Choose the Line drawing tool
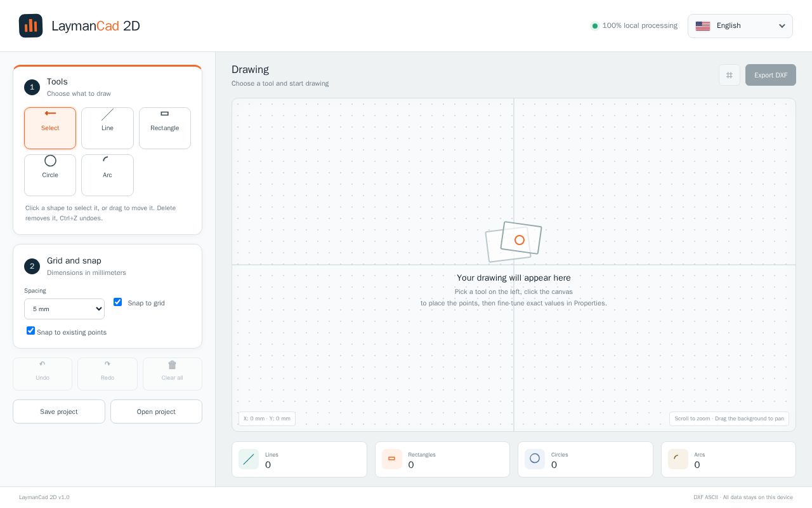Image resolution: width=812 pixels, height=508 pixels. [107, 128]
